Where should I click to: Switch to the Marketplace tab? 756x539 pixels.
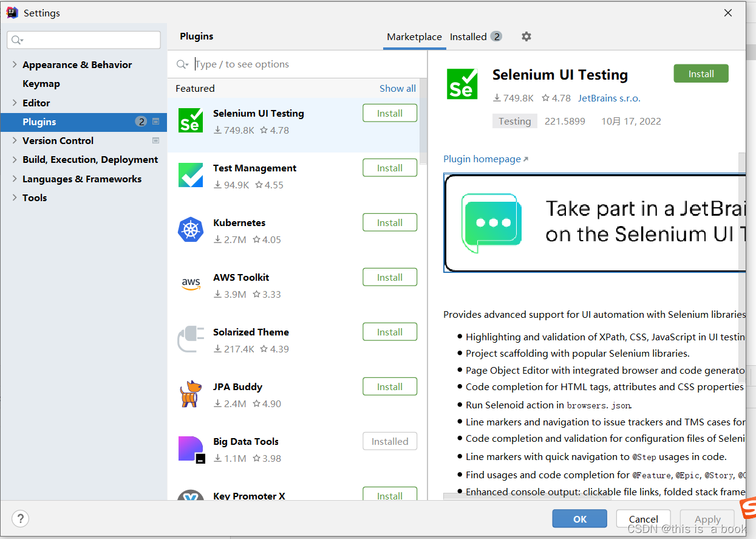coord(414,36)
